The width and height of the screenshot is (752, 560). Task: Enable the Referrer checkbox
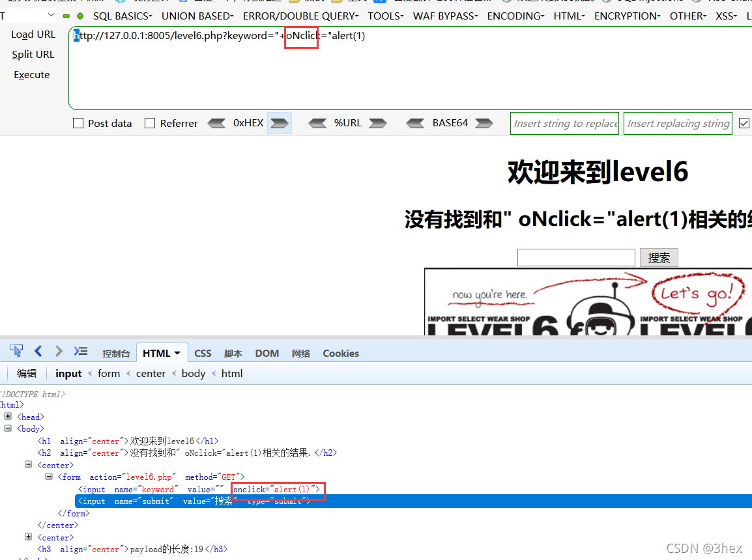150,123
